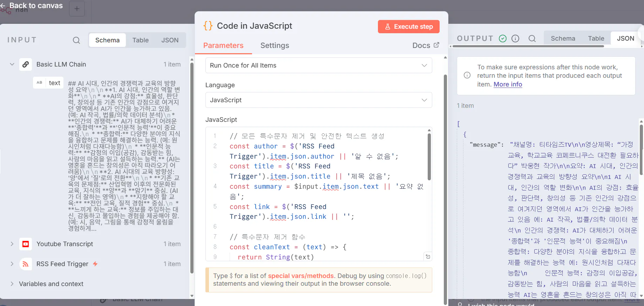Click the Youtube Transcript node icon
Screen dimensions: 644x306
pyautogui.click(x=26, y=244)
